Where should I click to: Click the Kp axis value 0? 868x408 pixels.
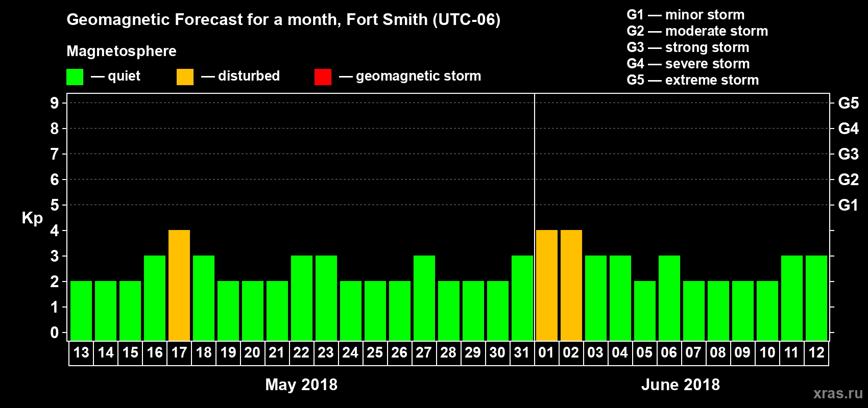(x=55, y=333)
